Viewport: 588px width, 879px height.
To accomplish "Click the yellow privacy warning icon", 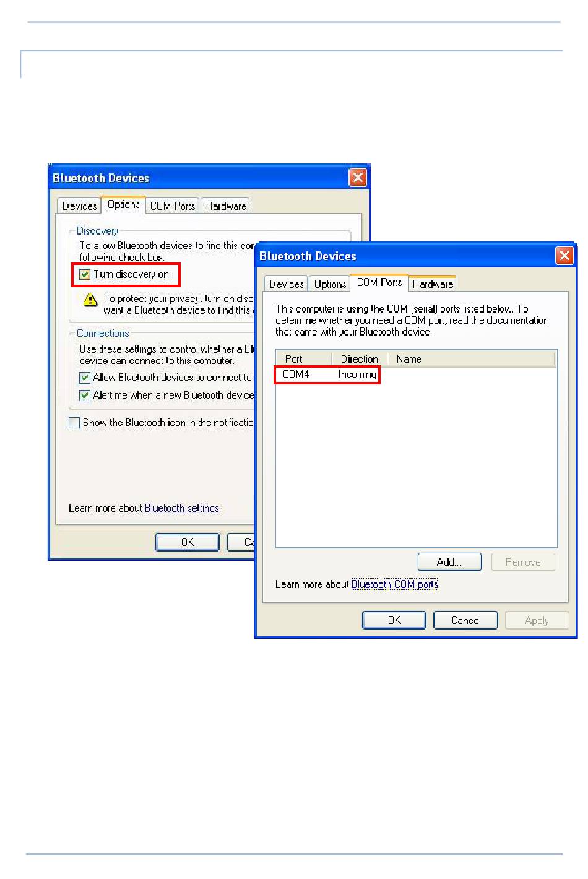I will point(90,300).
